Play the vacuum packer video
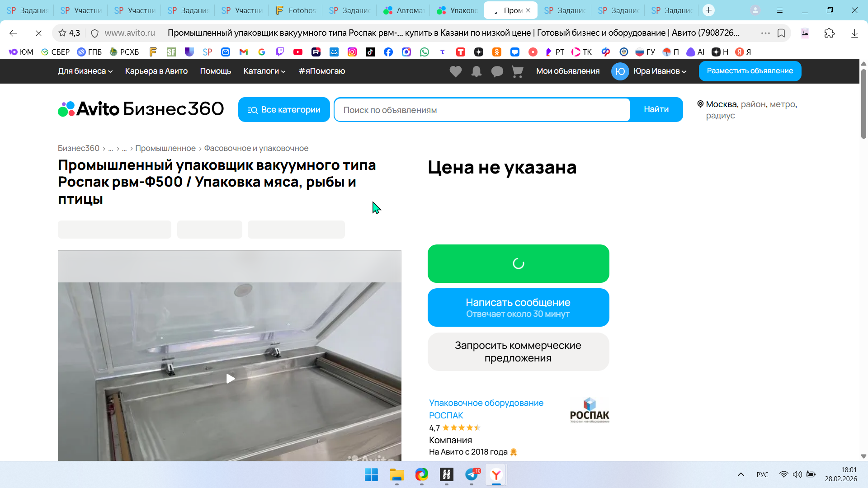Image resolution: width=868 pixels, height=488 pixels. [x=230, y=379]
